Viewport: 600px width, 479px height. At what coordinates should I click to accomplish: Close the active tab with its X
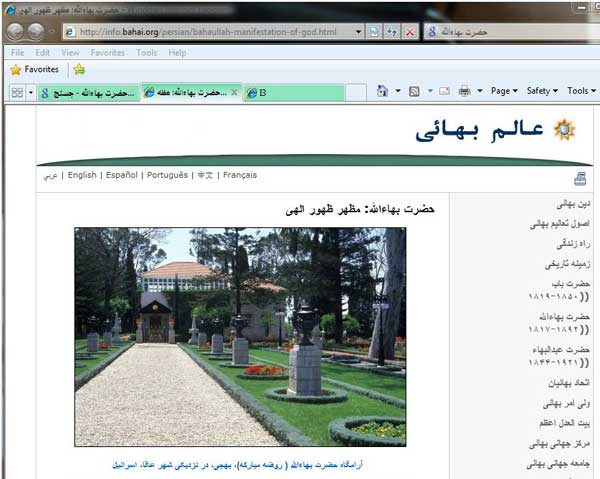pos(234,92)
